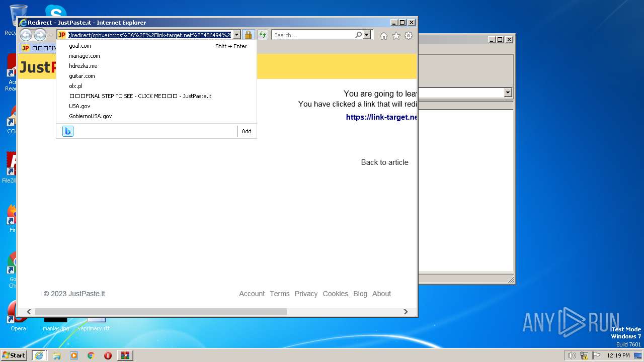Choose manage.com suggestion
The width and height of the screenshot is (644, 362).
(x=156, y=56)
